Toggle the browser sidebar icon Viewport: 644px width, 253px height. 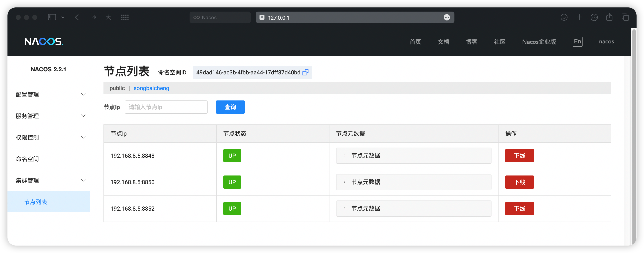click(52, 17)
